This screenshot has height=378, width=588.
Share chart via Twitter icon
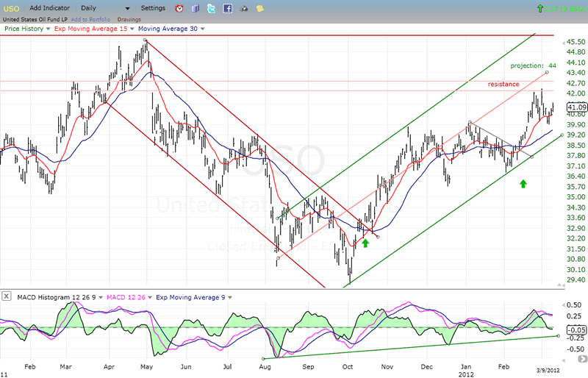211,8
